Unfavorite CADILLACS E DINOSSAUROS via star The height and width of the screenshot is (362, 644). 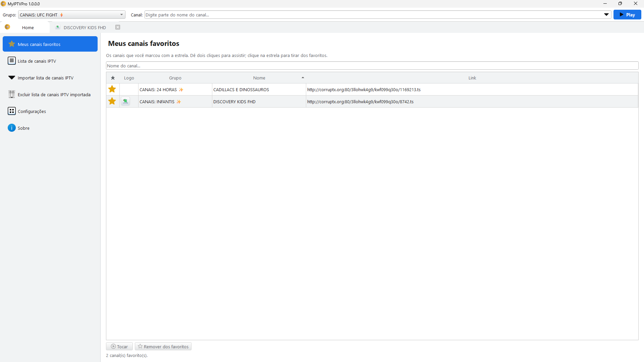[112, 89]
